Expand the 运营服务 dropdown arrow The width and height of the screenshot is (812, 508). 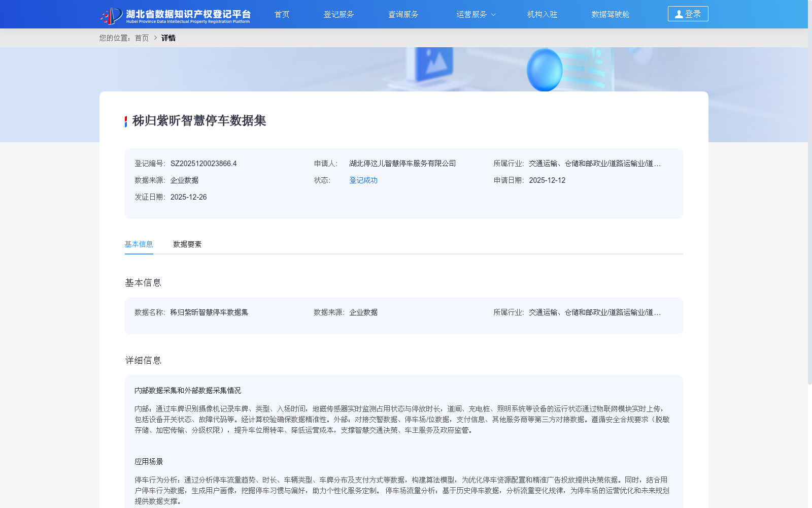tap(493, 15)
